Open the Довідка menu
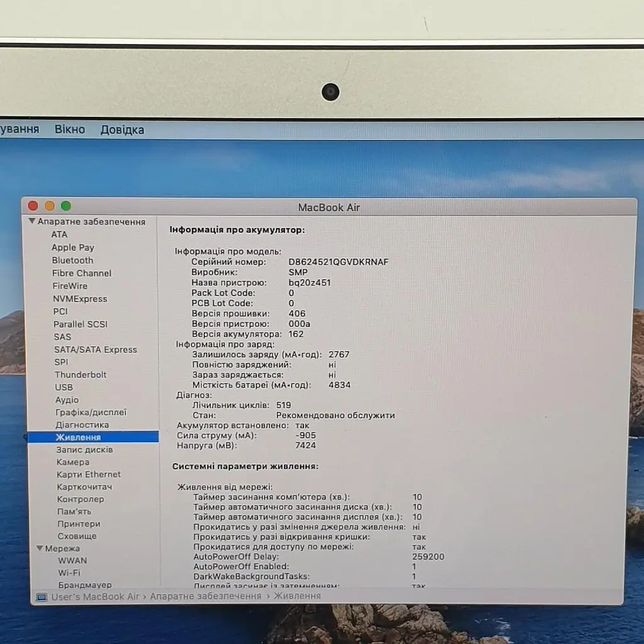Image resolution: width=644 pixels, height=644 pixels. click(123, 130)
